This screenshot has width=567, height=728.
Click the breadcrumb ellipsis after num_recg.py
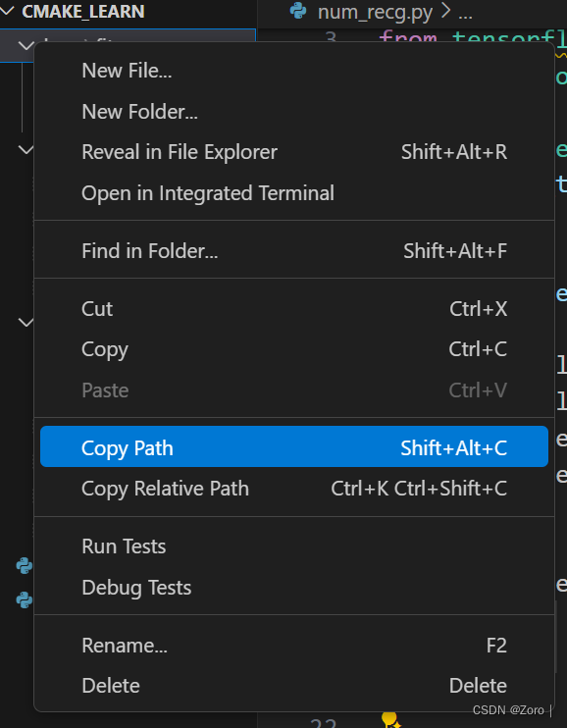pos(465,13)
